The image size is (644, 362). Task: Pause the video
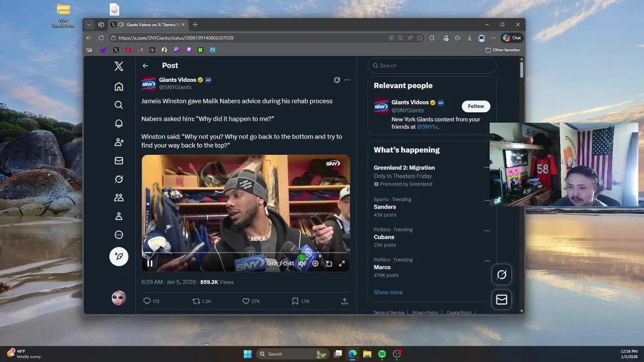click(150, 263)
